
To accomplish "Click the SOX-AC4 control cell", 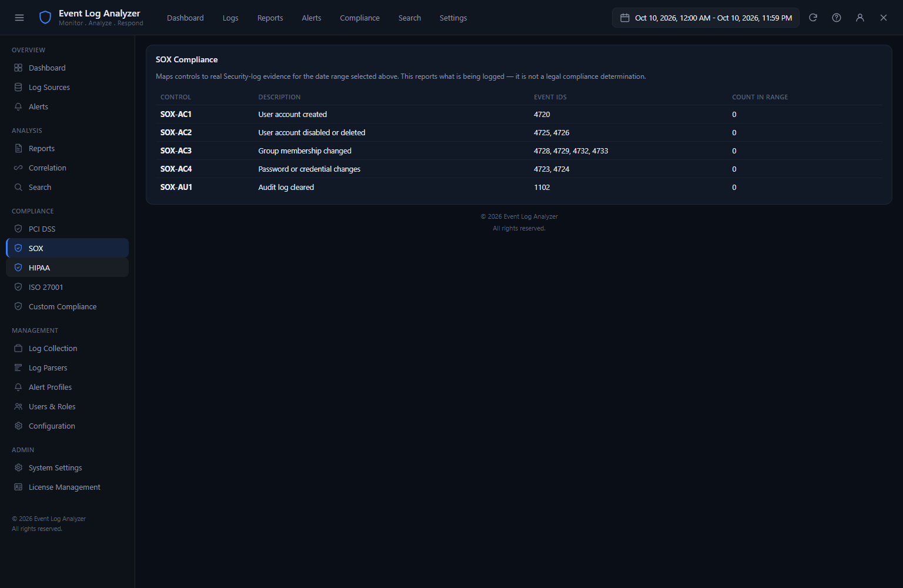I will [x=176, y=169].
